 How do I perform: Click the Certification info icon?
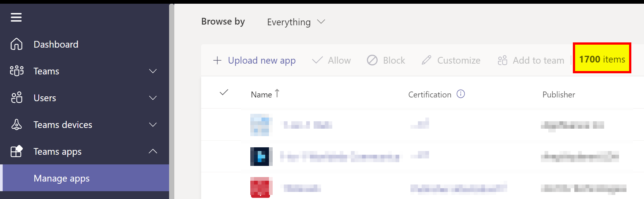click(461, 94)
